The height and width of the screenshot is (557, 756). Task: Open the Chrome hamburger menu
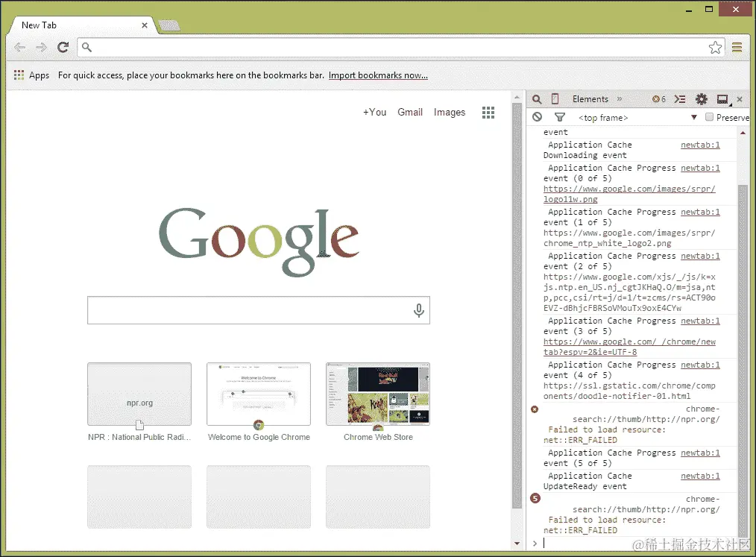click(737, 47)
